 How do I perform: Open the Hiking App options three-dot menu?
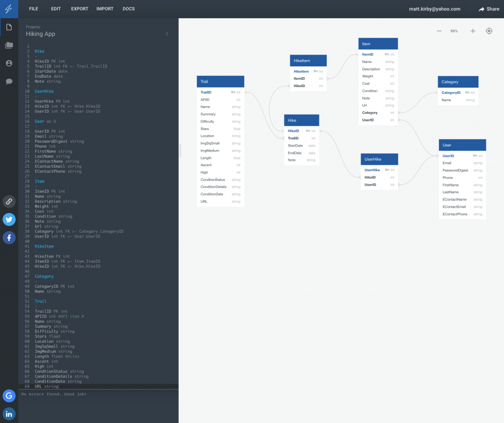tap(167, 33)
